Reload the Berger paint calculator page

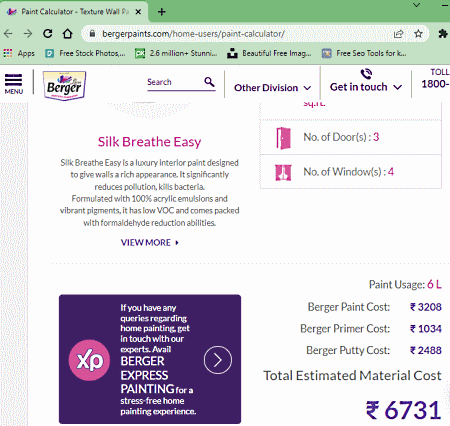click(48, 34)
